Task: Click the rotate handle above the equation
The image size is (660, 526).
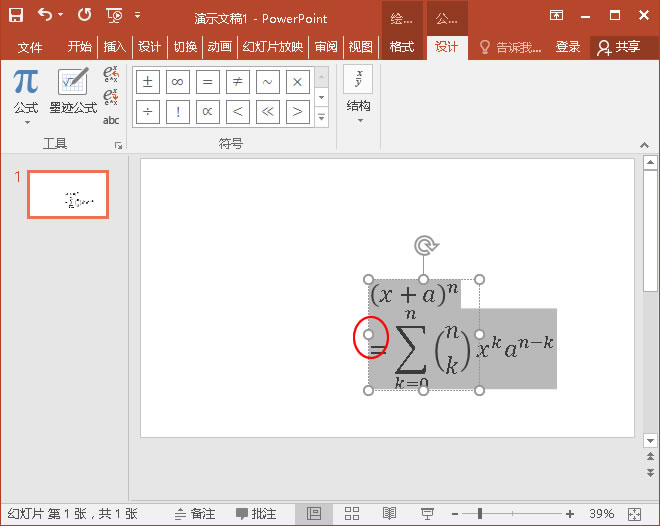Action: tap(424, 245)
